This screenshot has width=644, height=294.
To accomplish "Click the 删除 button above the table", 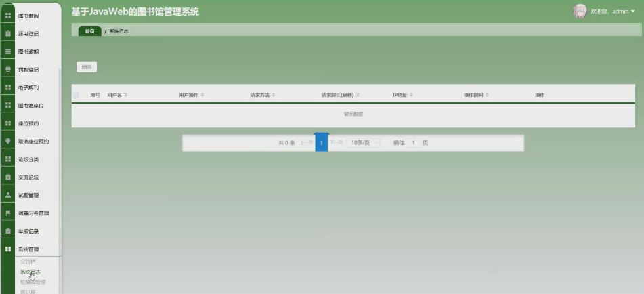I will pyautogui.click(x=87, y=67).
